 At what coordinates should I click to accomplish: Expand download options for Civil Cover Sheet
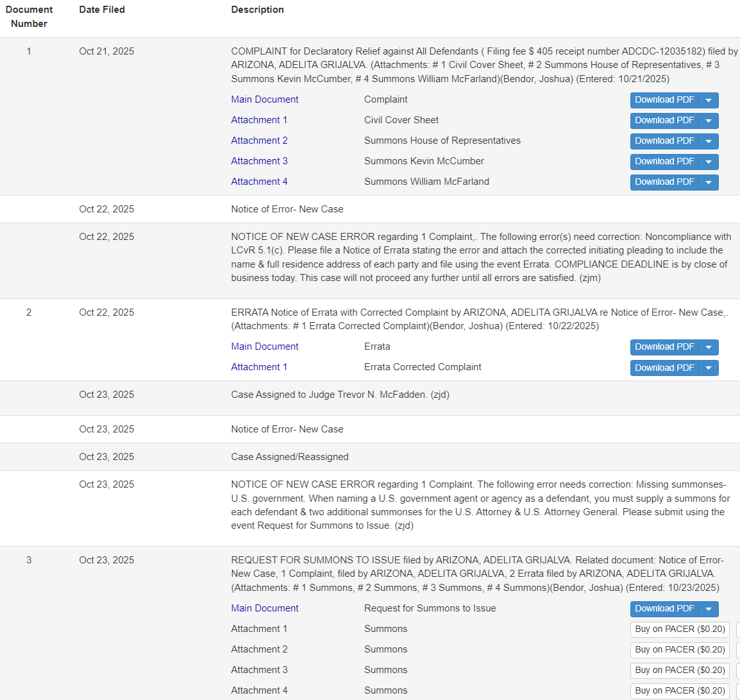(709, 121)
